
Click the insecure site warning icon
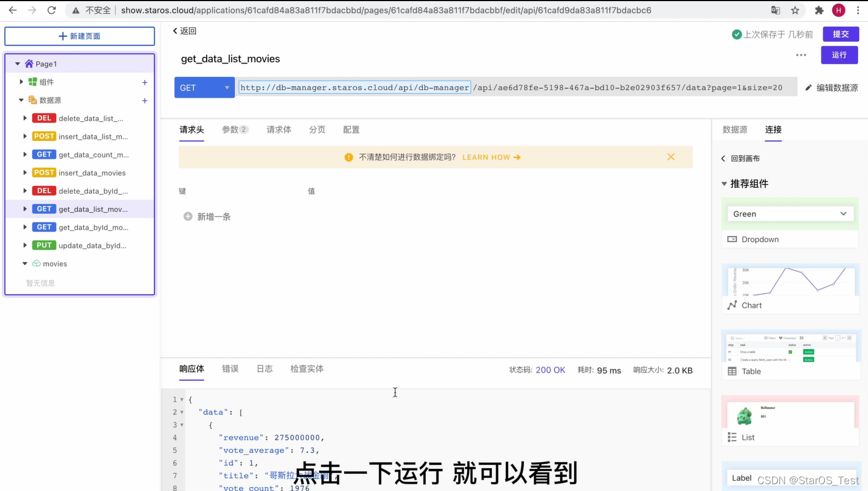[76, 10]
